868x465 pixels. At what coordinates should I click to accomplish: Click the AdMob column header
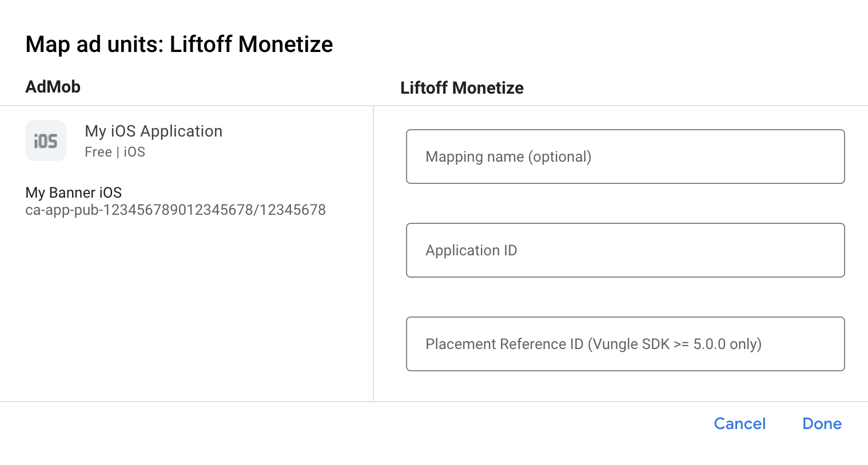pyautogui.click(x=53, y=87)
